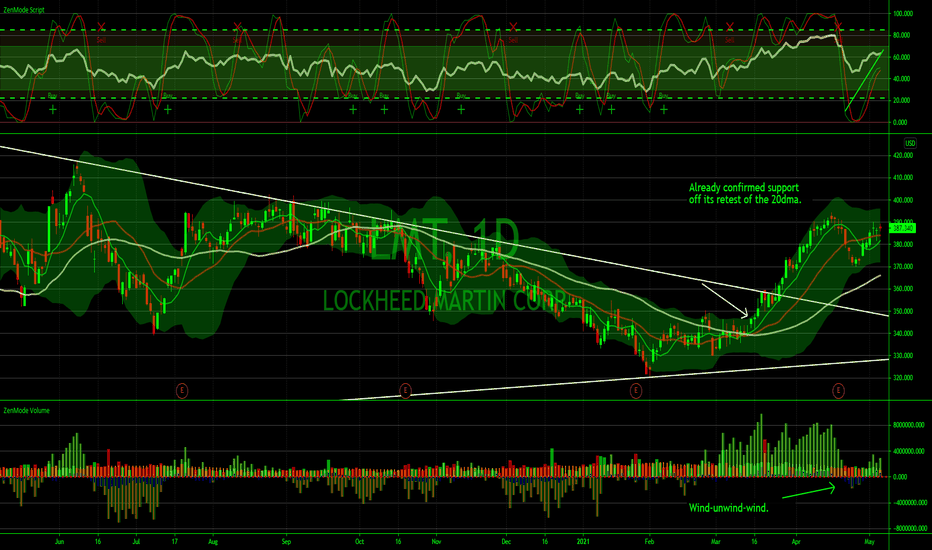The height and width of the screenshot is (550, 932).
Task: Open the earnings E marker in late April
Action: 838,391
